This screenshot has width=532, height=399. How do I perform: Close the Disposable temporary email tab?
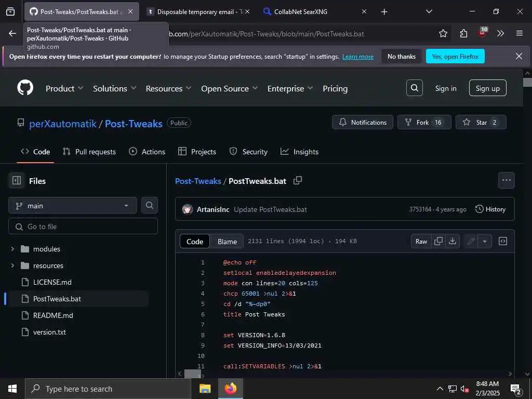247,11
